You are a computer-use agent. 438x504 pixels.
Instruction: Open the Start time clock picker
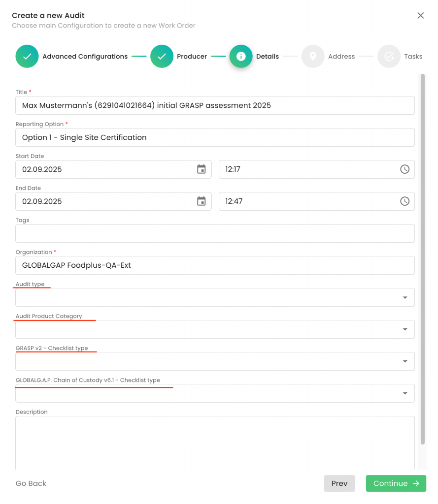click(404, 169)
